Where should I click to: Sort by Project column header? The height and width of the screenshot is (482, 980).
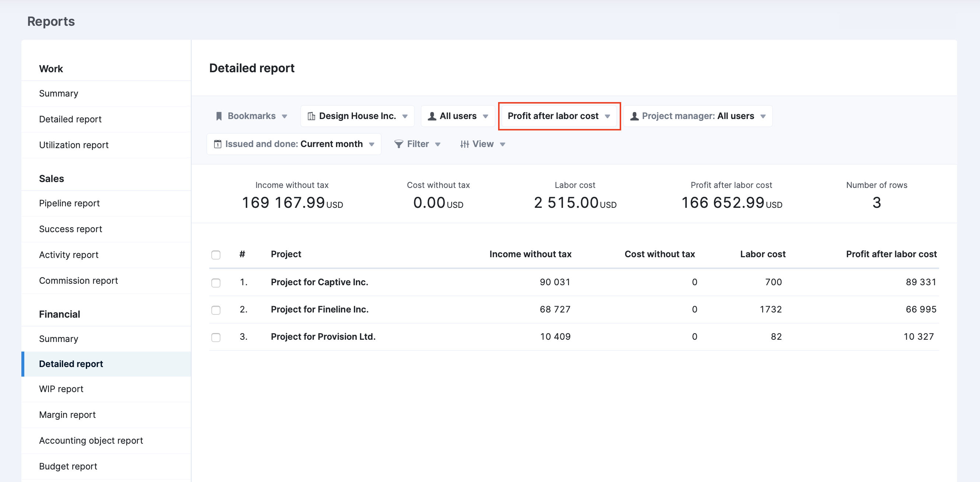pos(286,255)
